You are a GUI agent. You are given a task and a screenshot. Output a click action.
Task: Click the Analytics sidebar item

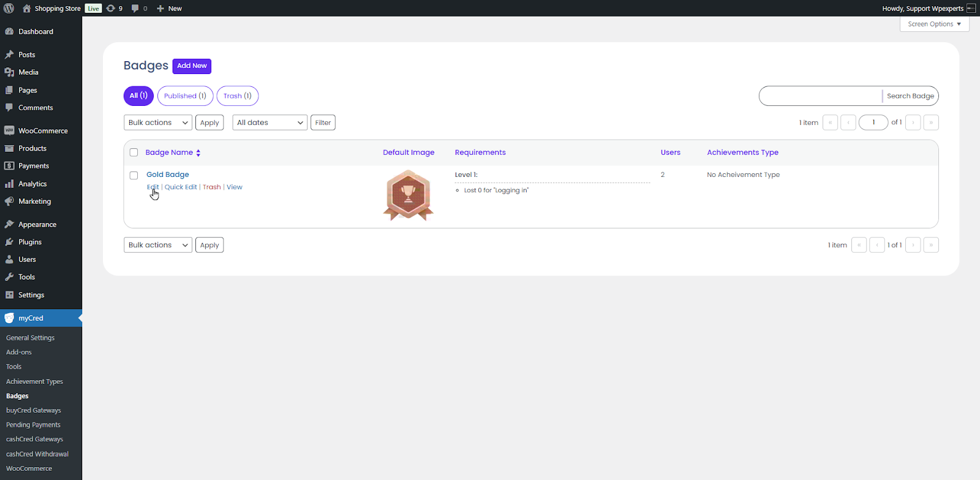(32, 184)
